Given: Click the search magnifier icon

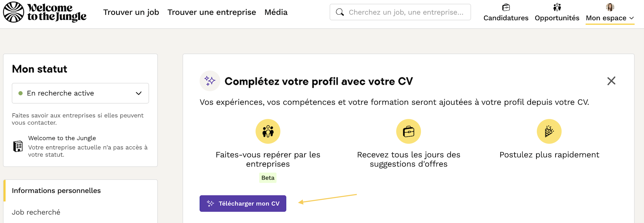Looking at the screenshot, I should click(x=340, y=12).
